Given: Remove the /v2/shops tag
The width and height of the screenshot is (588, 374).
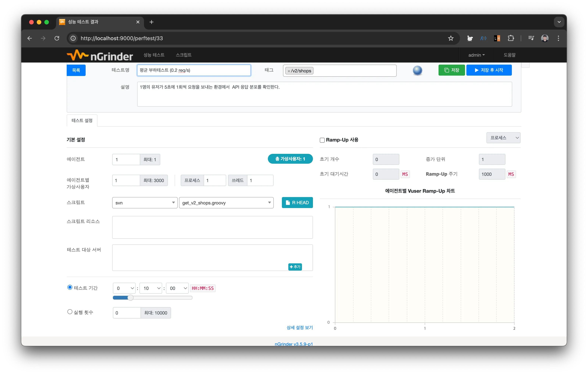Looking at the screenshot, I should 289,71.
